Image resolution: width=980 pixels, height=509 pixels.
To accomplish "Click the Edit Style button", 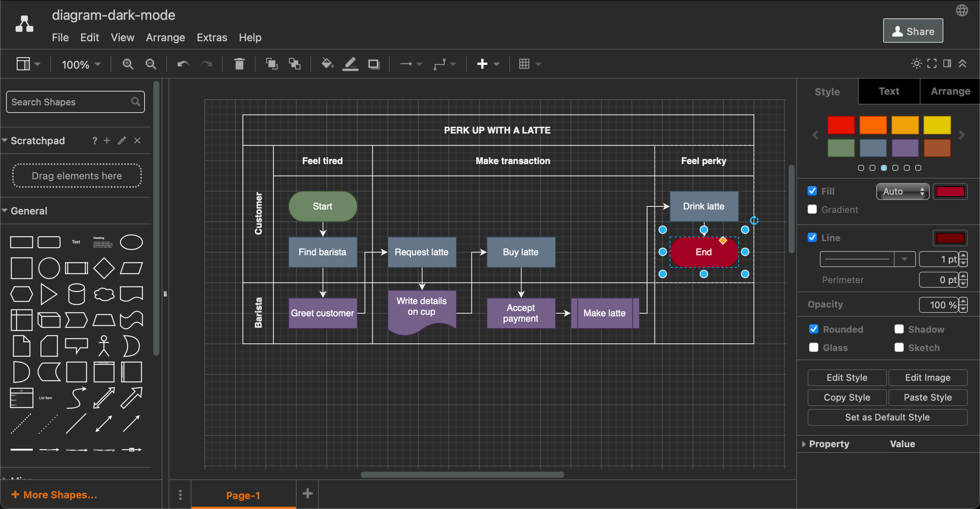I will (847, 377).
